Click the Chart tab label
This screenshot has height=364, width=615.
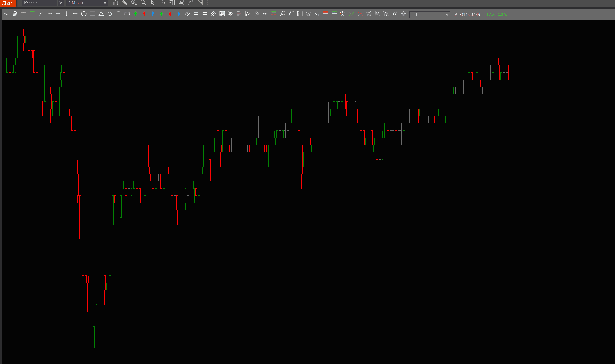coord(8,3)
